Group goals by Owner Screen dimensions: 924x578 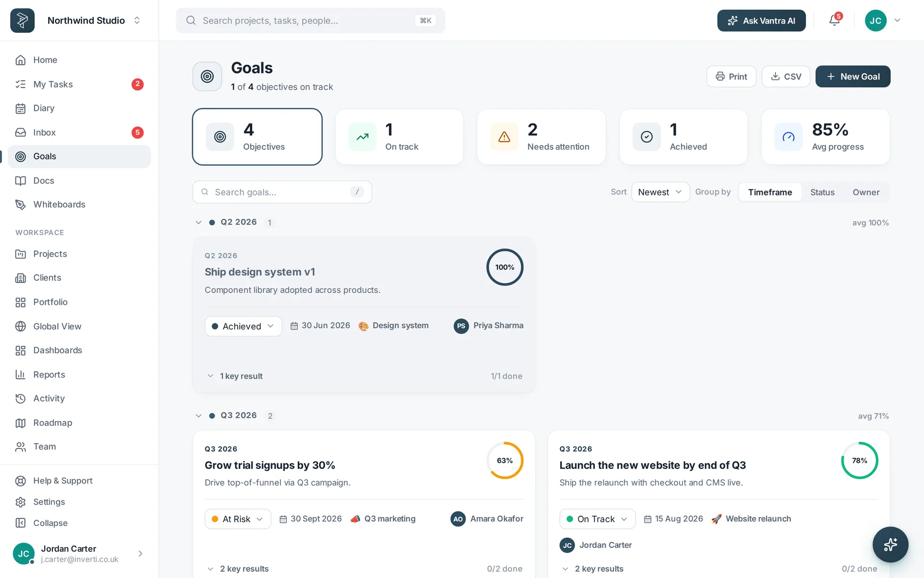pyautogui.click(x=866, y=192)
